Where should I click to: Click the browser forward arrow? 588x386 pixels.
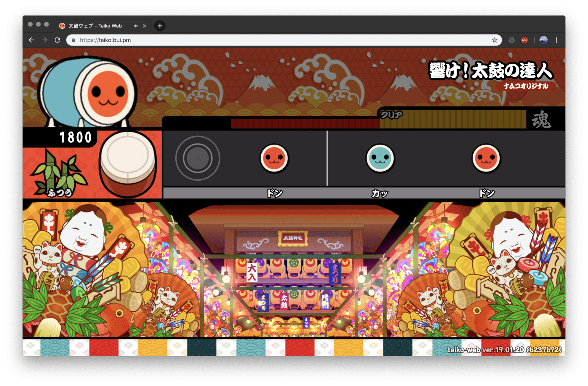[x=44, y=40]
